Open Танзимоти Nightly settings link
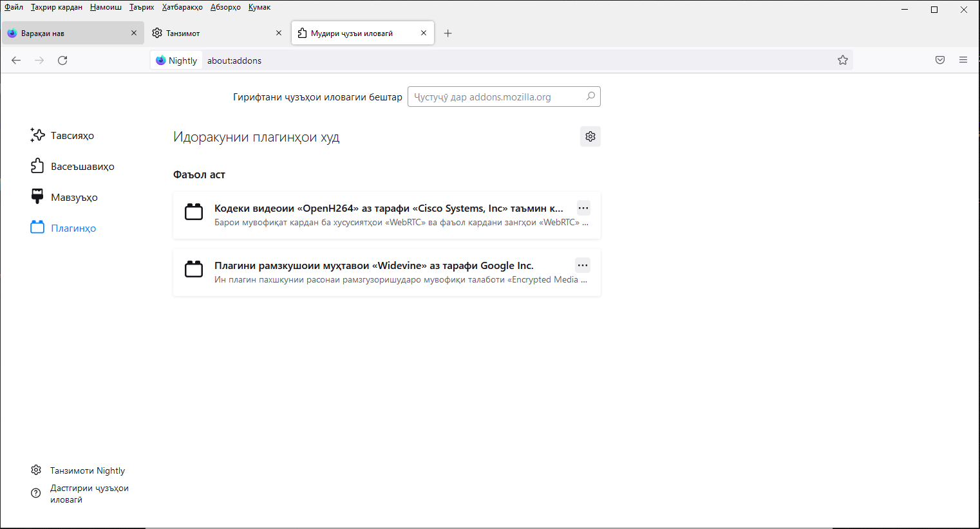980x529 pixels. pyautogui.click(x=79, y=470)
